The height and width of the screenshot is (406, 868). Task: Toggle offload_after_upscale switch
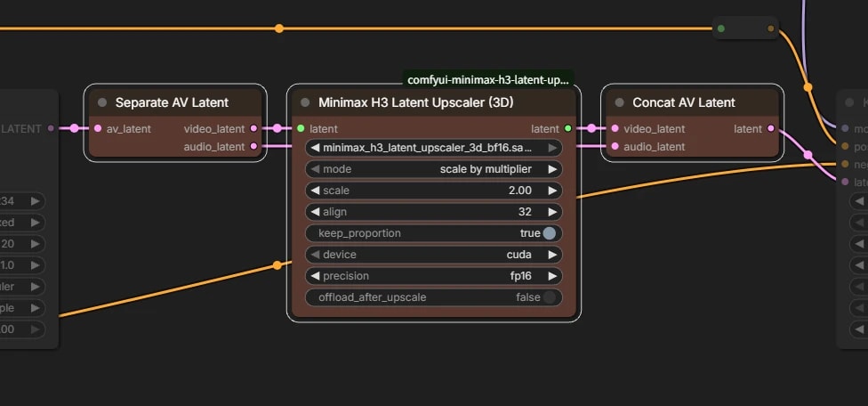click(x=549, y=297)
